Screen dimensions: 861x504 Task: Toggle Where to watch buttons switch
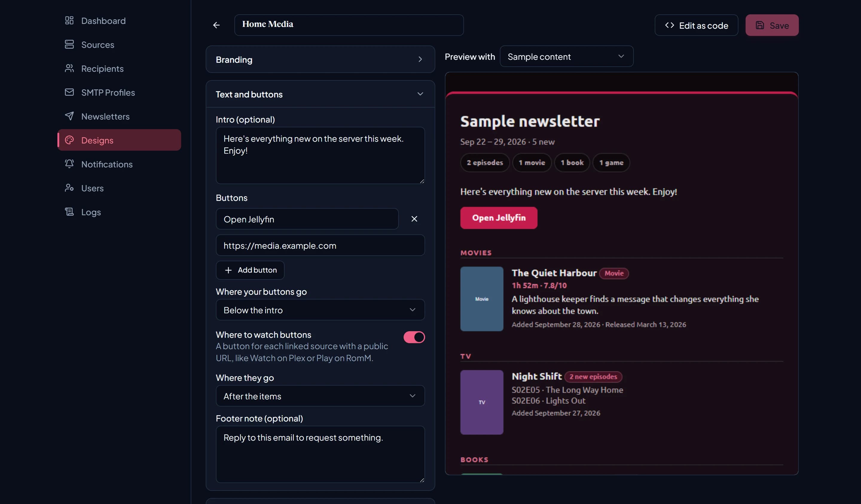coord(414,337)
